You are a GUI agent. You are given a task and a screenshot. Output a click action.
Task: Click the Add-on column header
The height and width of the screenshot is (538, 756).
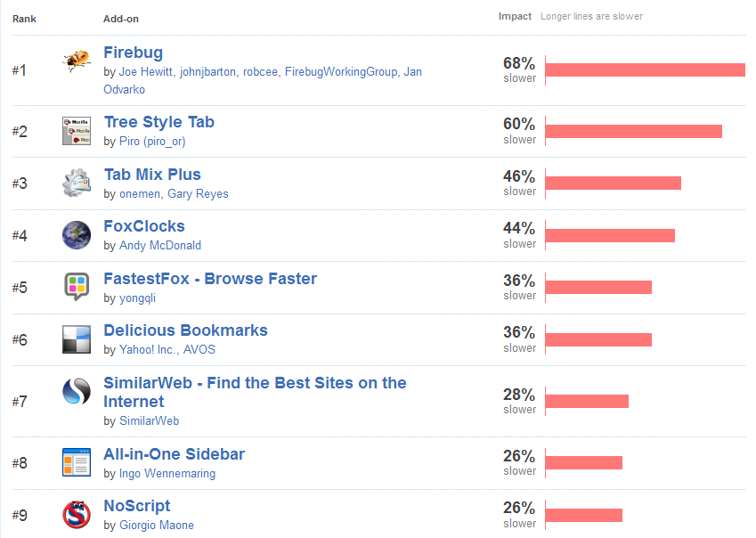point(121,19)
